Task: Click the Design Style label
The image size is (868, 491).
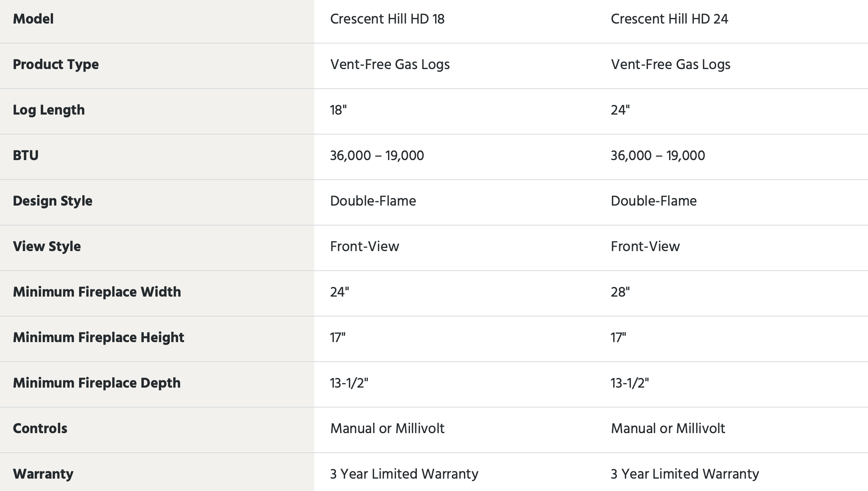Action: pyautogui.click(x=52, y=201)
